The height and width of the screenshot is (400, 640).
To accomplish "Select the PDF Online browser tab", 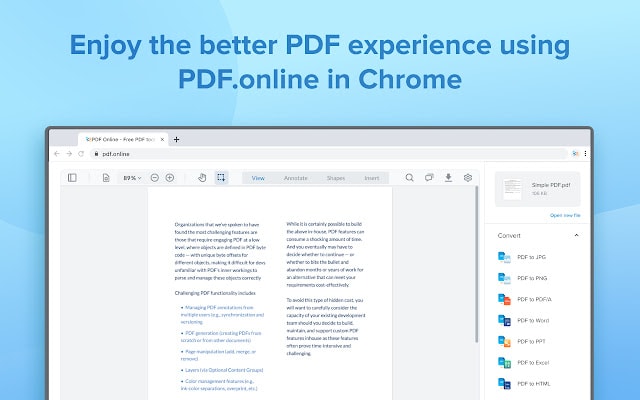I will point(122,140).
